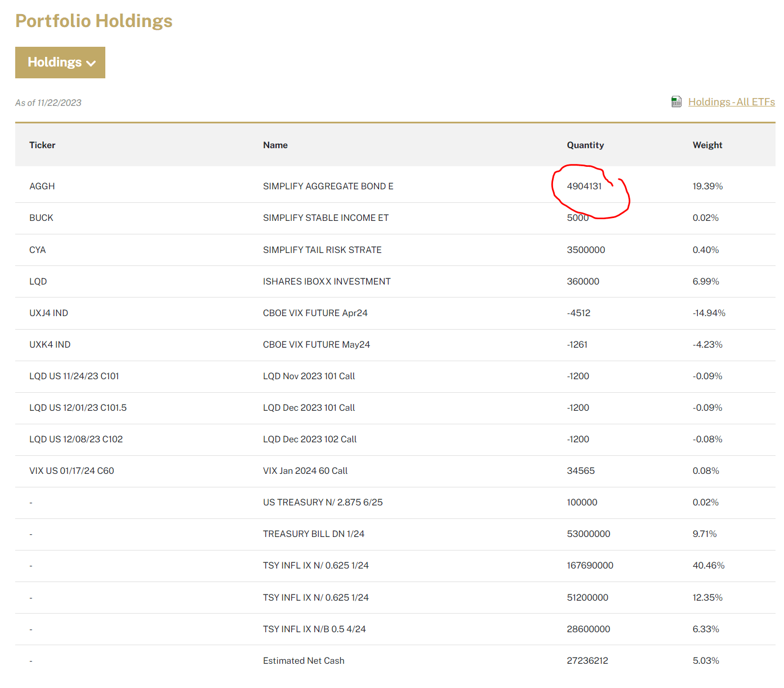
Task: Select quantity value 34565
Action: [581, 470]
